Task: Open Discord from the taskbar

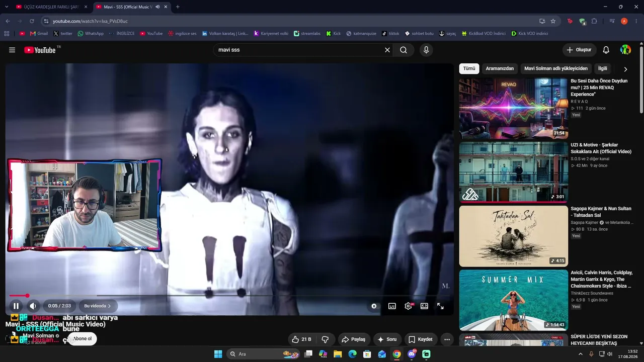Action: [412, 354]
